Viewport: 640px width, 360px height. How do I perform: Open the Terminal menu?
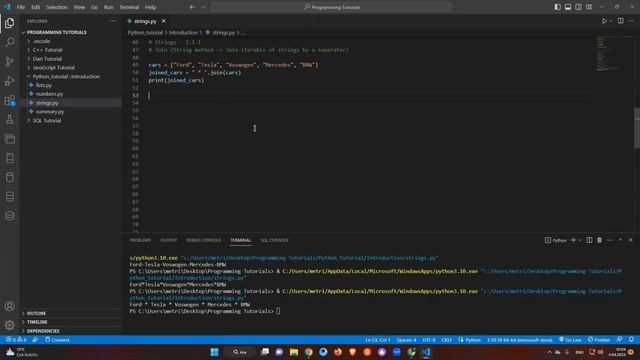coord(129,7)
